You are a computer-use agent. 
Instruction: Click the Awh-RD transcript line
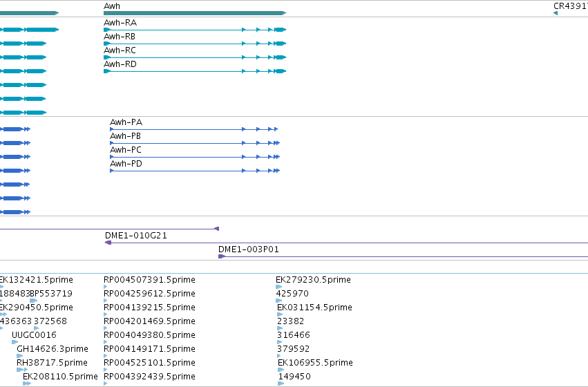click(x=195, y=71)
